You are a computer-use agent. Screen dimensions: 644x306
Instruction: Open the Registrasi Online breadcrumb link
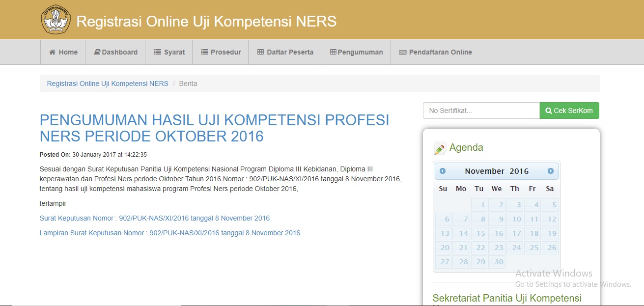click(108, 83)
